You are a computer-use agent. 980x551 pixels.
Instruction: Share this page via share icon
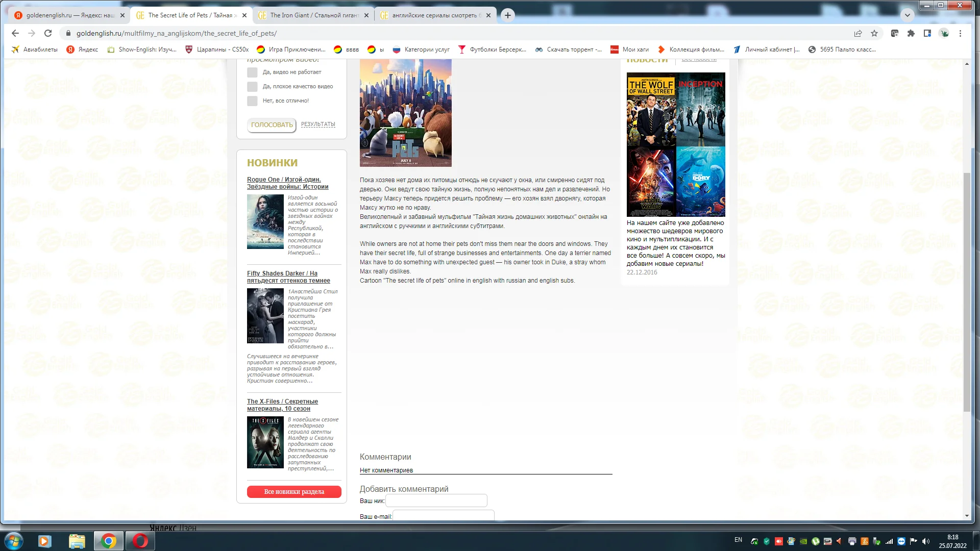858,33
